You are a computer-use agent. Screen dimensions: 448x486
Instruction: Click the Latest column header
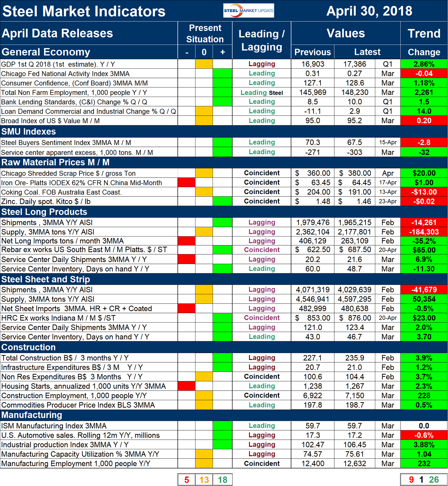(367, 52)
